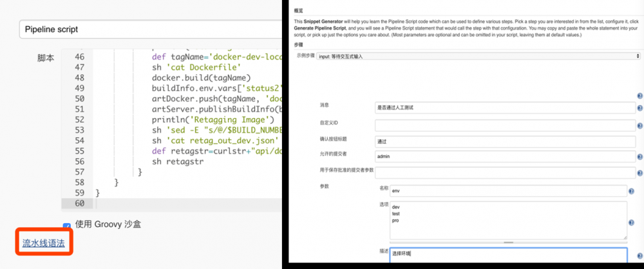This screenshot has height=269, width=644.
Task: Click the empty editor line 60
Action: point(188,203)
